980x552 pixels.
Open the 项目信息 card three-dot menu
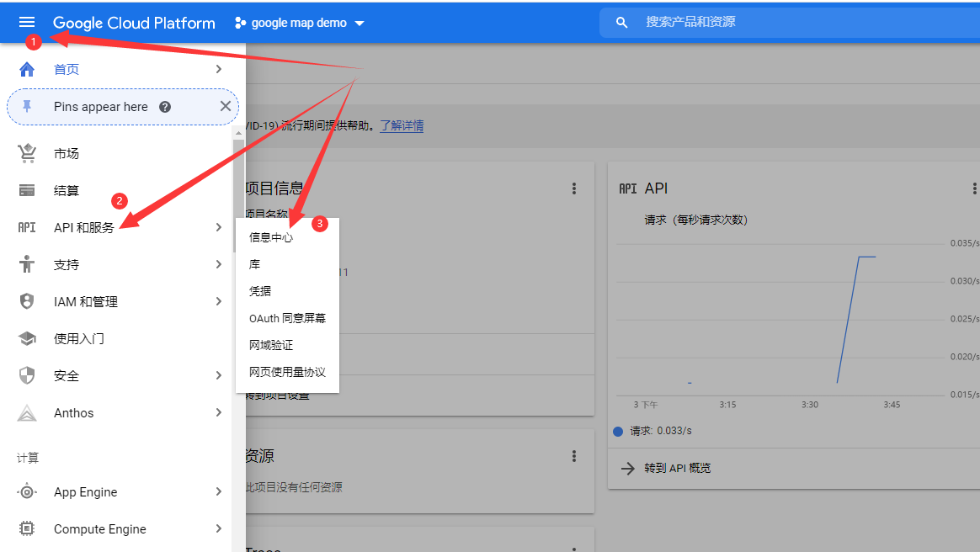click(573, 188)
